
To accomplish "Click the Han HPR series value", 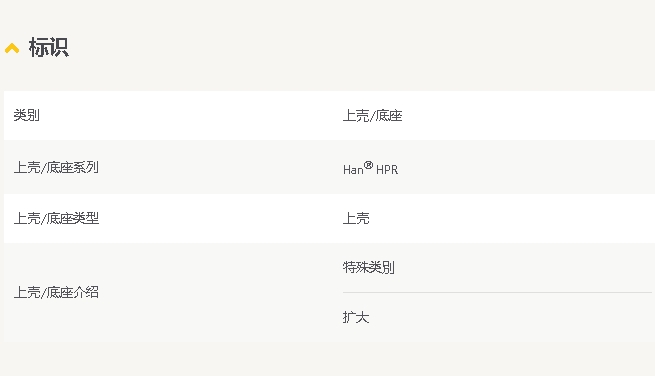I will (x=371, y=168).
